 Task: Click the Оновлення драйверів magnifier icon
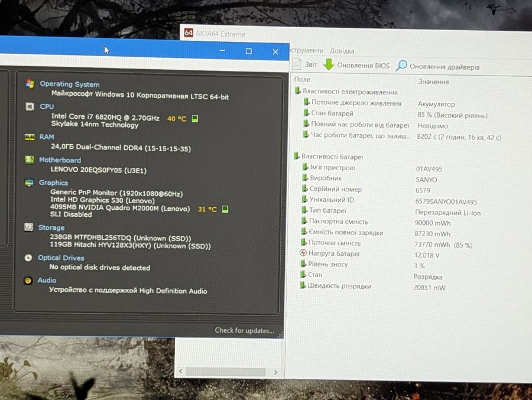point(401,66)
